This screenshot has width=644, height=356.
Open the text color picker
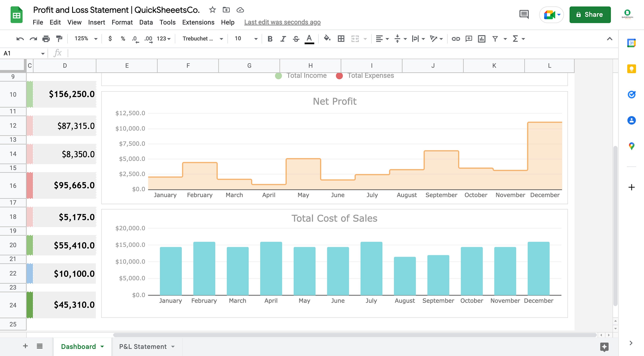click(309, 39)
